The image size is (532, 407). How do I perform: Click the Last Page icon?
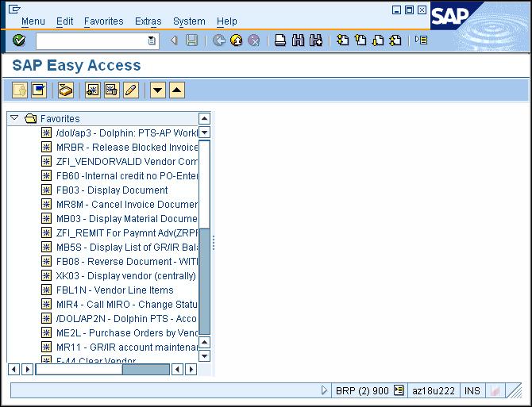coord(395,40)
